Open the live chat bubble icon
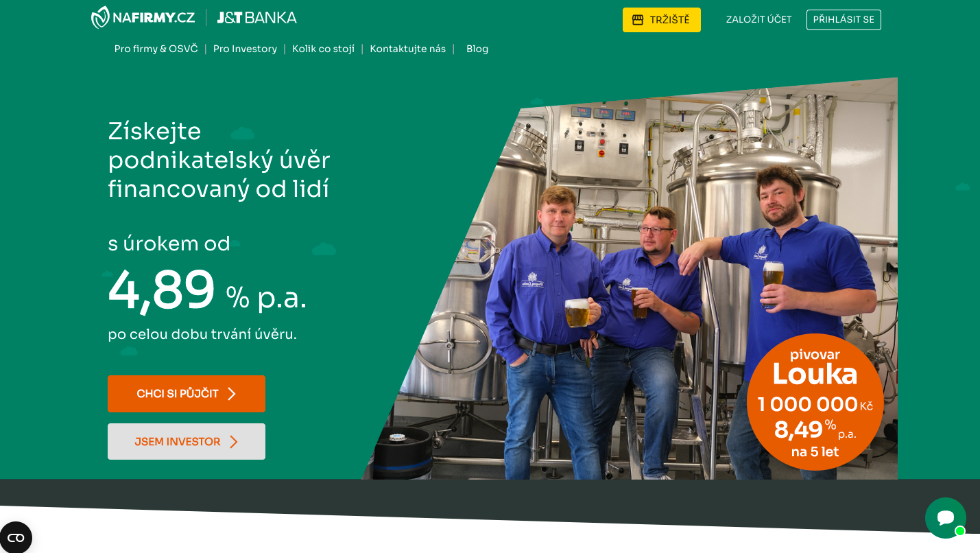Screen dimensions: 980x553 coord(946,518)
